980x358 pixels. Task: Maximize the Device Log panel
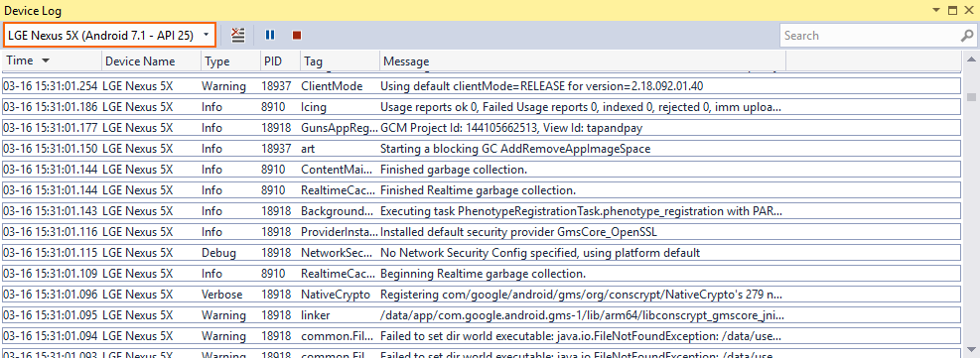tap(952, 10)
